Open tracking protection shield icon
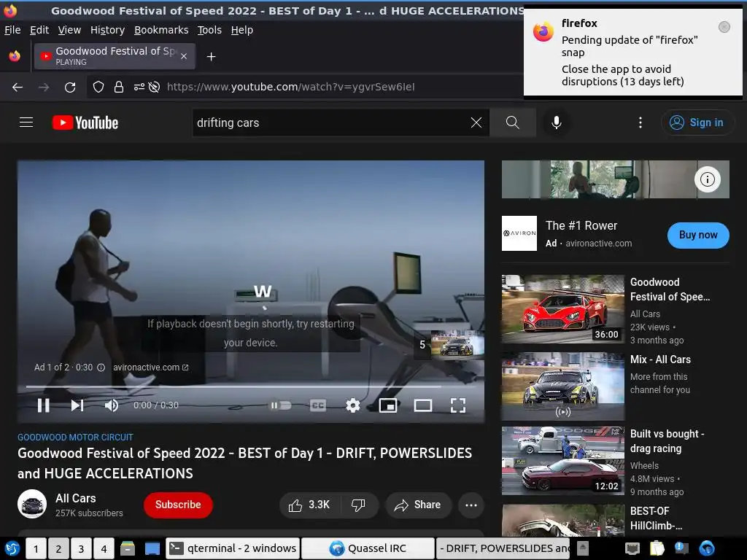The image size is (747, 560). (98, 87)
